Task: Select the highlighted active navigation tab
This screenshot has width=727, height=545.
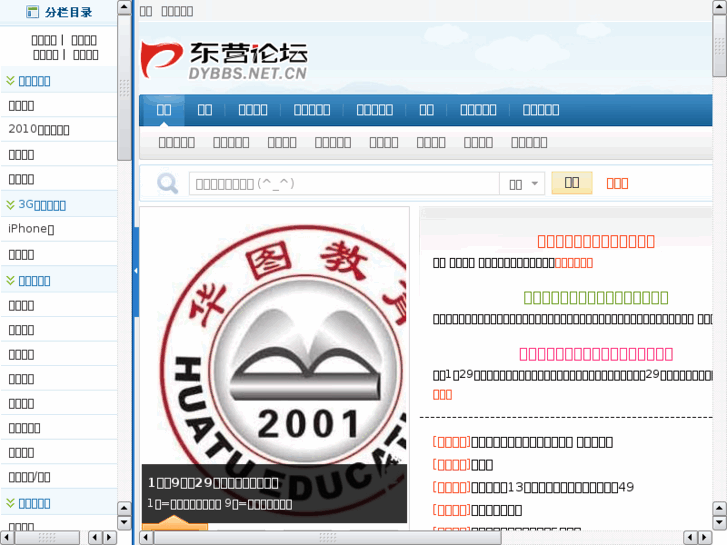Action: coord(164,110)
